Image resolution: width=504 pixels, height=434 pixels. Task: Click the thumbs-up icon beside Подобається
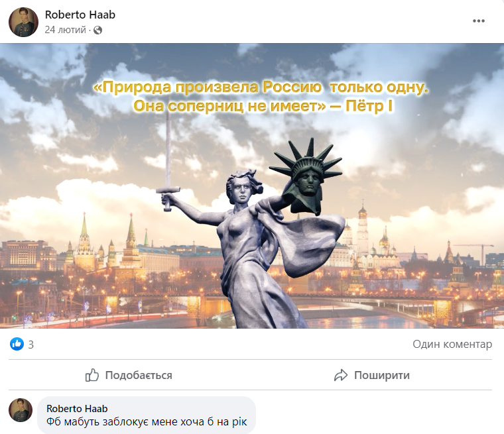point(92,375)
